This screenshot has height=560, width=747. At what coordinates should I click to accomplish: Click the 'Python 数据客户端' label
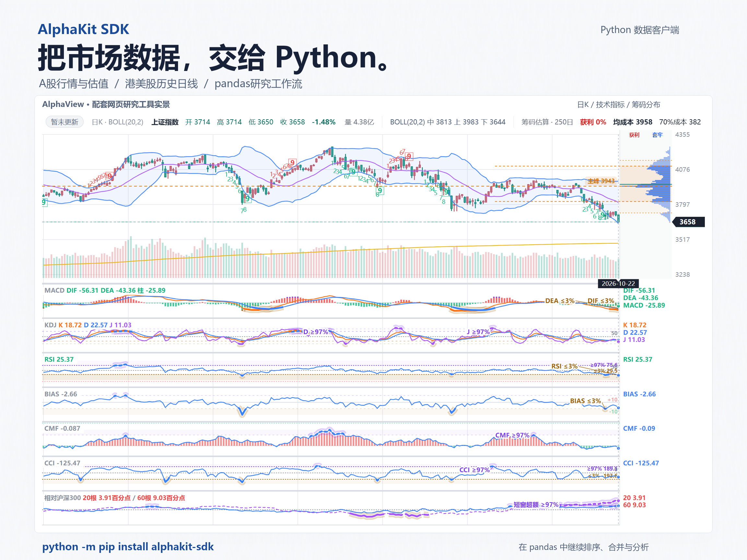point(640,30)
